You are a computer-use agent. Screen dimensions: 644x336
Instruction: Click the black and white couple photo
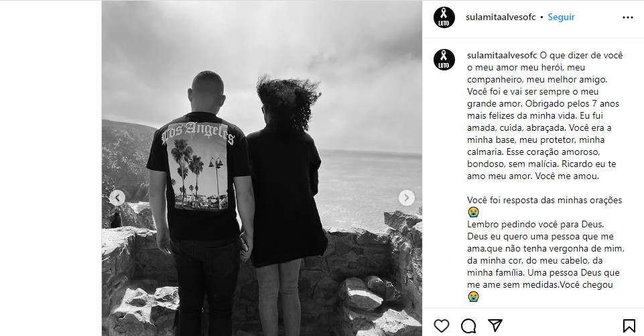tap(262, 168)
